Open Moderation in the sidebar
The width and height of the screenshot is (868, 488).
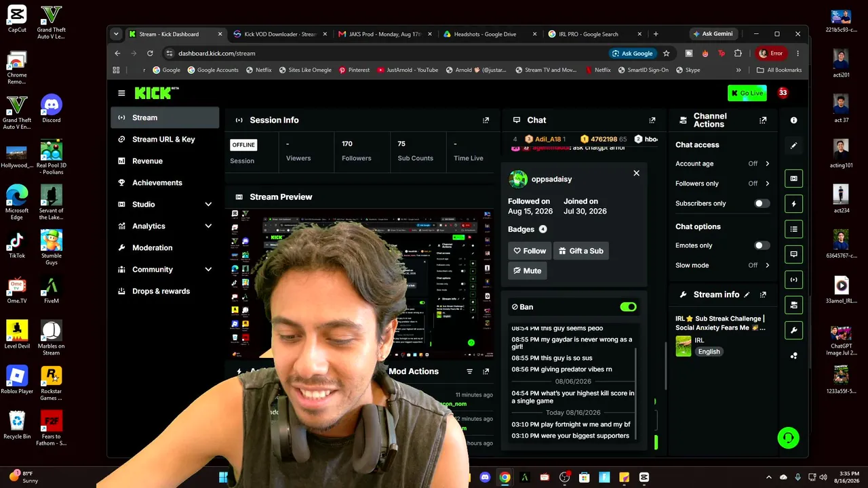tap(165, 247)
